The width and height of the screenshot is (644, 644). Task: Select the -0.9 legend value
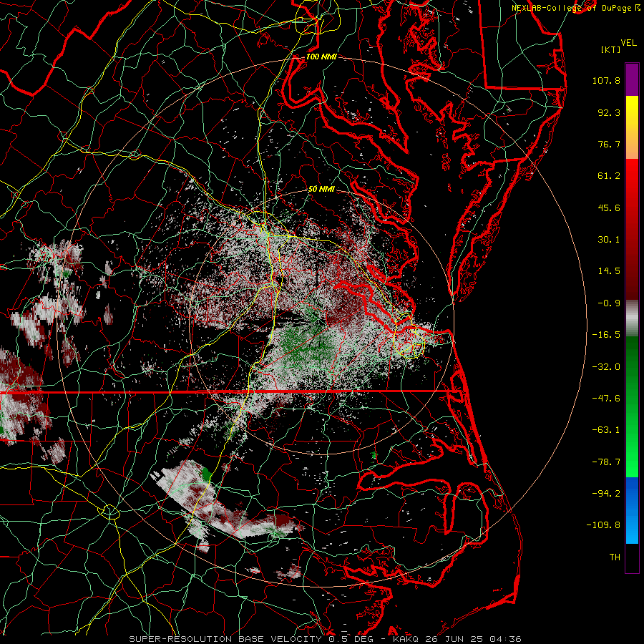pos(609,303)
